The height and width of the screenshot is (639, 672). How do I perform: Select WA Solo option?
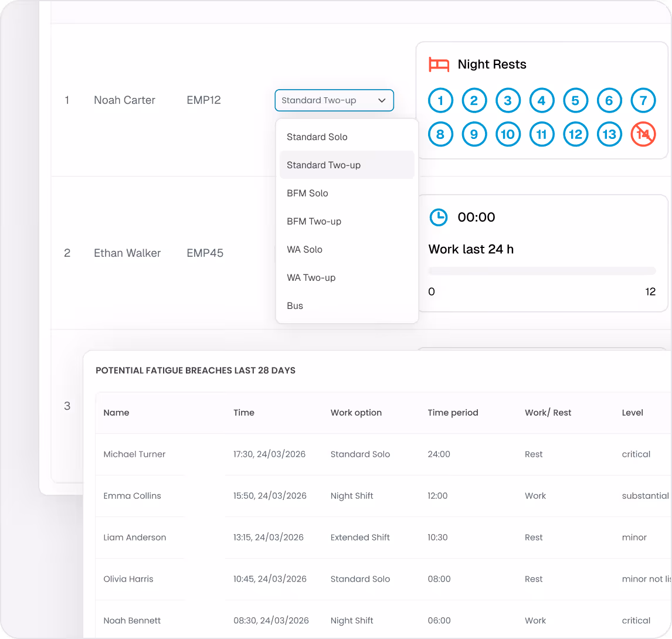(347, 249)
